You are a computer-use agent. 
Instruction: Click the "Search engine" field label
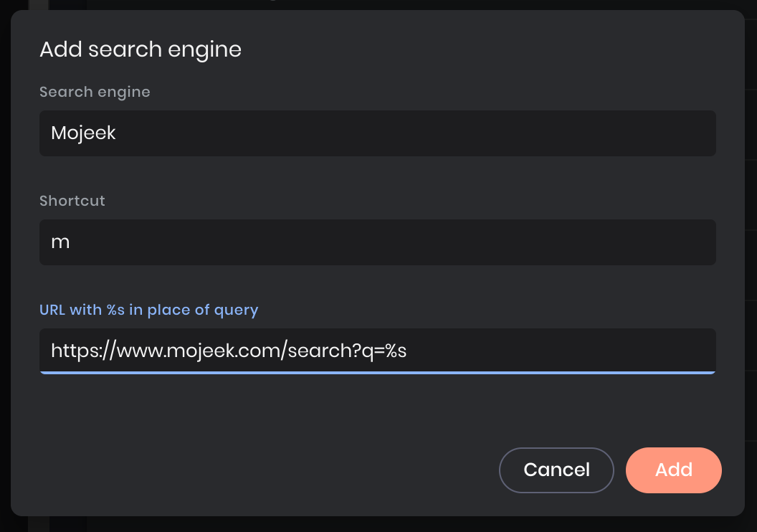tap(95, 92)
